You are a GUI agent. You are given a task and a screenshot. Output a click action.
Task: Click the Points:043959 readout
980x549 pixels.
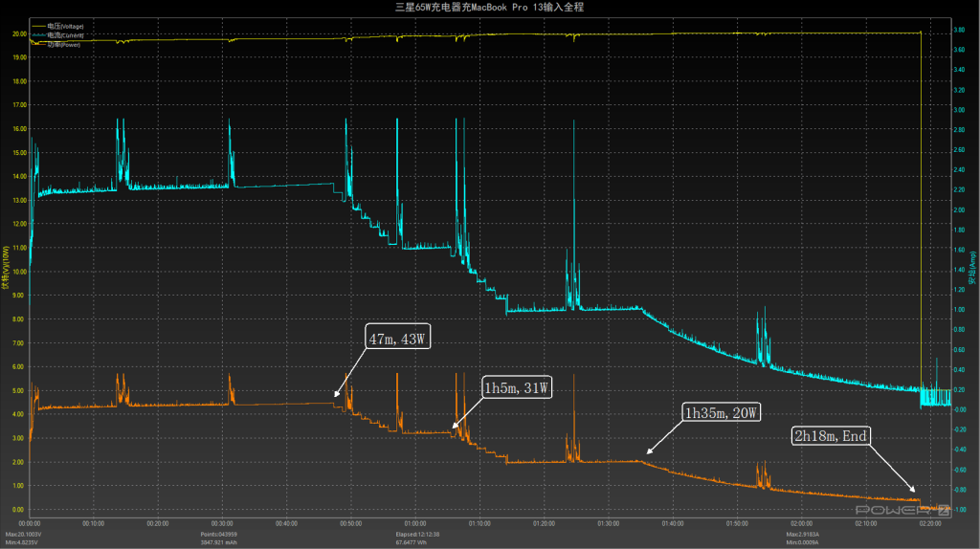tap(218, 535)
